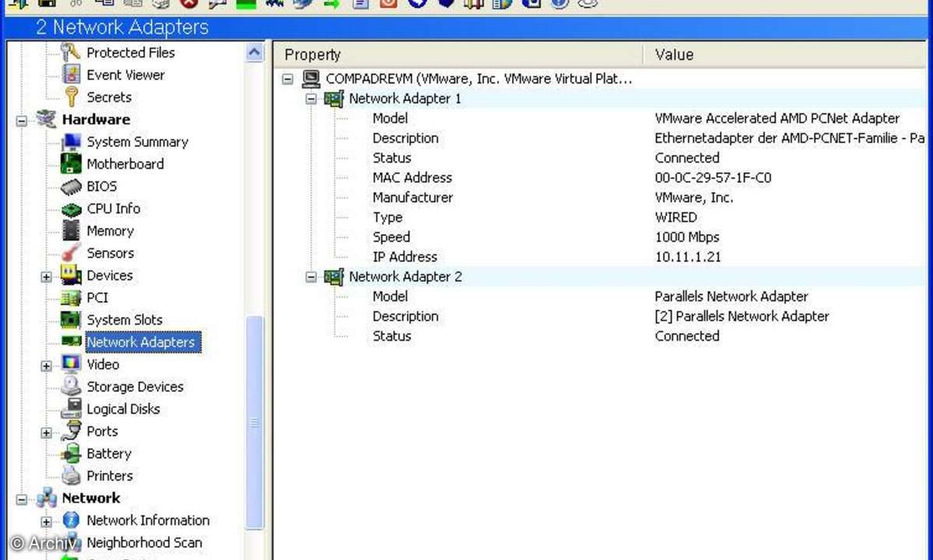The image size is (933, 560).
Task: Click VMware Accelerated AMD PCNet Adapter value
Action: (x=777, y=118)
